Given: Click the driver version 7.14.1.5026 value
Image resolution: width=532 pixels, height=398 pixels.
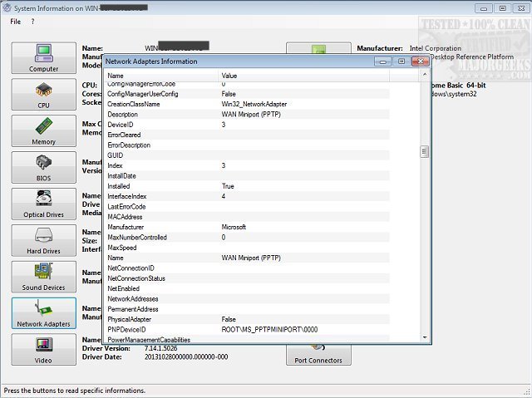Looking at the screenshot, I should pos(160,348).
